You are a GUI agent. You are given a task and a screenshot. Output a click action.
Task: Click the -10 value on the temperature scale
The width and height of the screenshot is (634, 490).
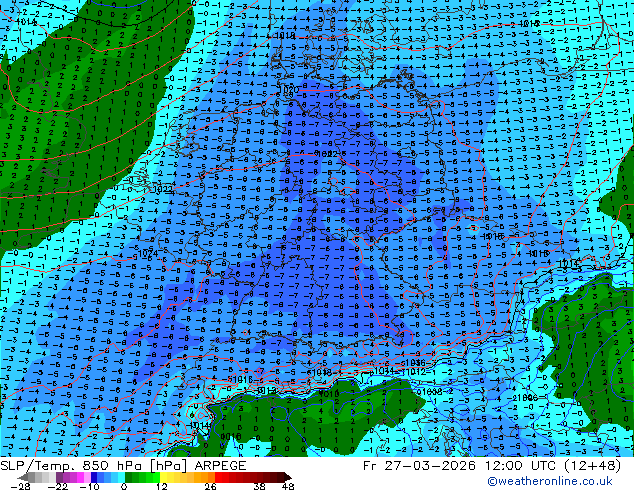pyautogui.click(x=89, y=486)
